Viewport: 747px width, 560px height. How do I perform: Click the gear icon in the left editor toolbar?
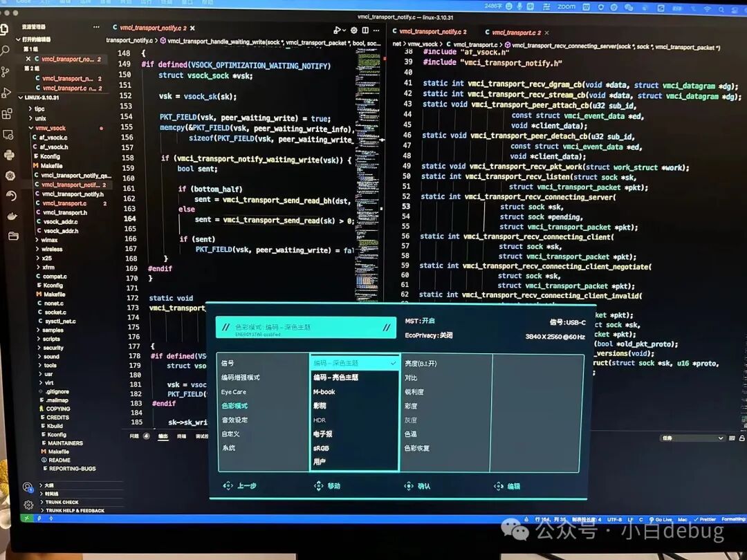(x=354, y=30)
